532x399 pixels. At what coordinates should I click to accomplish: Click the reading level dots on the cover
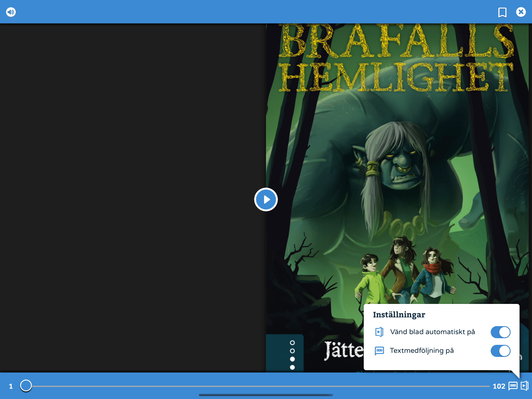292,355
